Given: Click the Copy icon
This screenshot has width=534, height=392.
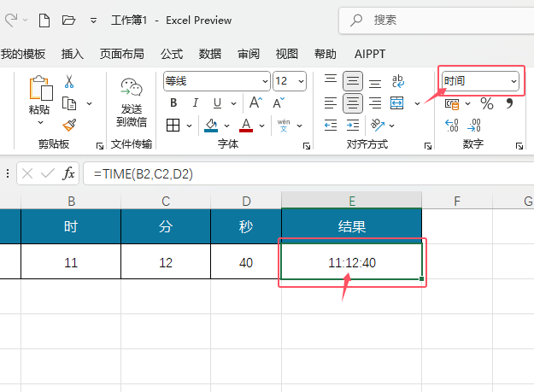Looking at the screenshot, I should tap(69, 103).
